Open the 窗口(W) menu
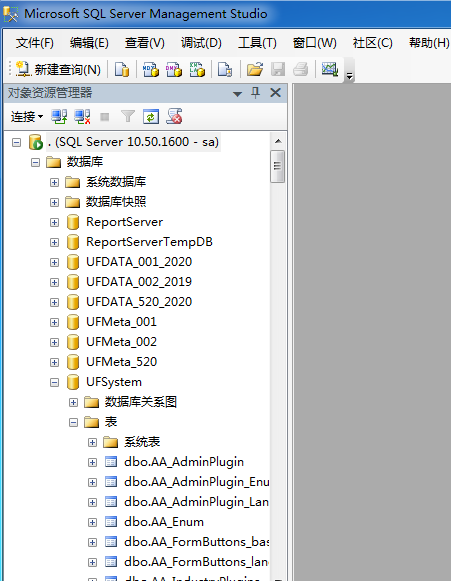This screenshot has width=451, height=581. (x=315, y=43)
